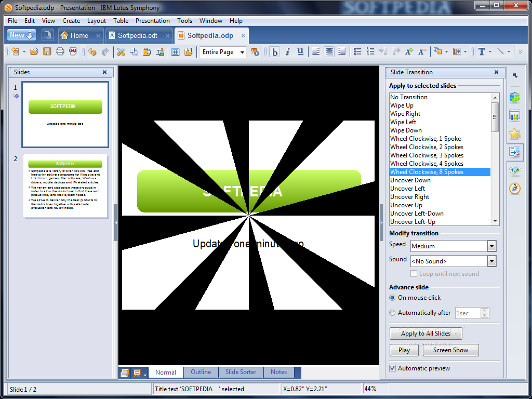Open sidebar compass navigator icon
The image size is (532, 399).
pyautogui.click(x=515, y=188)
